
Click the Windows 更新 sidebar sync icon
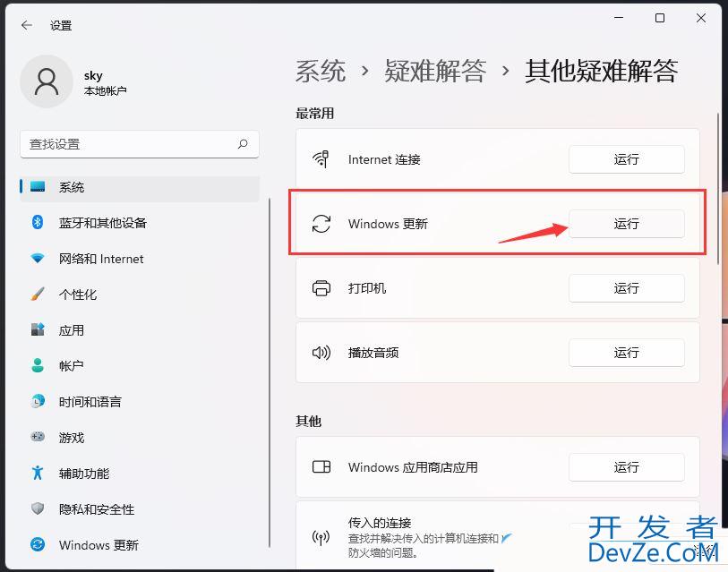pos(38,544)
